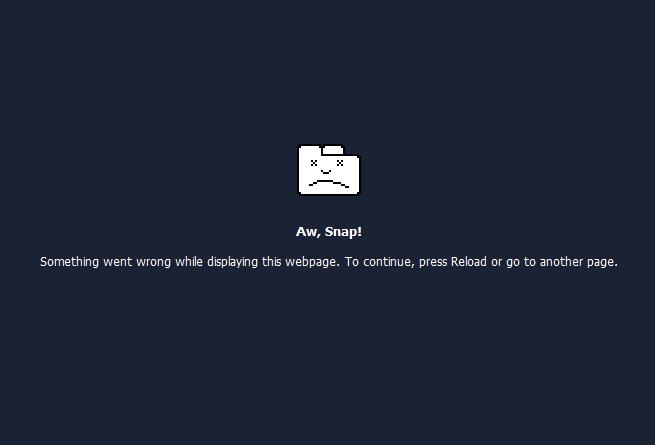The width and height of the screenshot is (655, 445).
Task: Click the word 'webpage.' in the message
Action: pyautogui.click(x=312, y=262)
